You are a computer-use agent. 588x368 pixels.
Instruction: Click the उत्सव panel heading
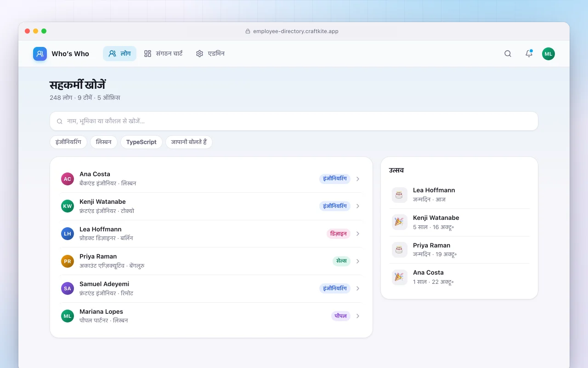pos(396,170)
